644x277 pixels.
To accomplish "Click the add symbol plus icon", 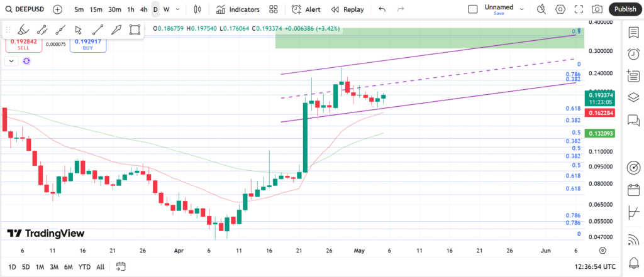I will point(57,9).
